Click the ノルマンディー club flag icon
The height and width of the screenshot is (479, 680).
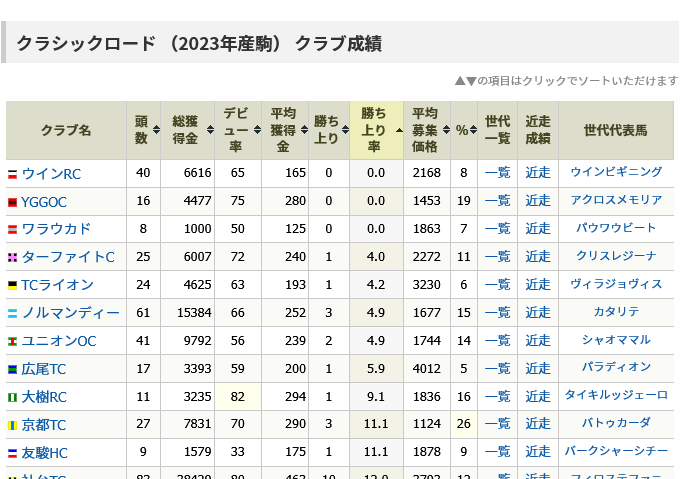(x=12, y=314)
